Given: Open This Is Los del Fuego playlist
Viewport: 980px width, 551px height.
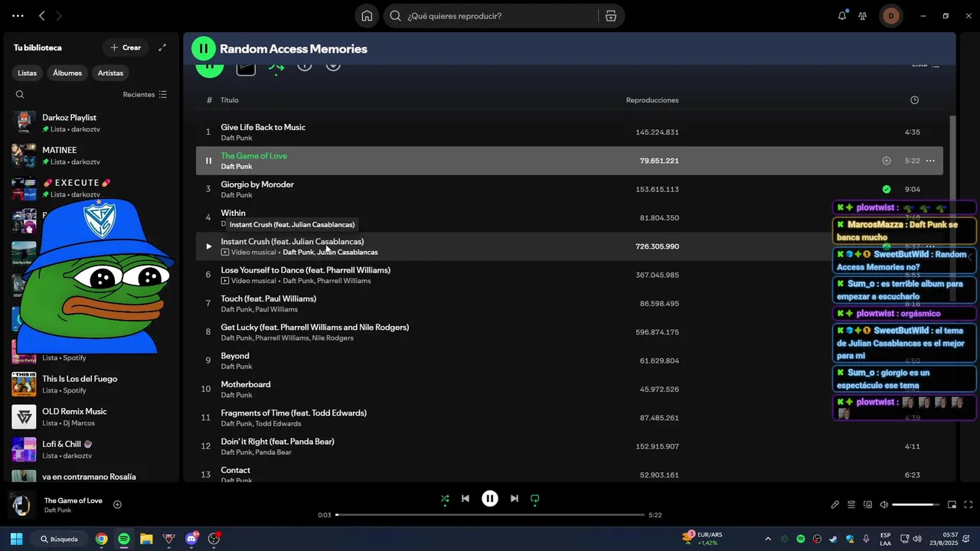Looking at the screenshot, I should tap(90, 384).
